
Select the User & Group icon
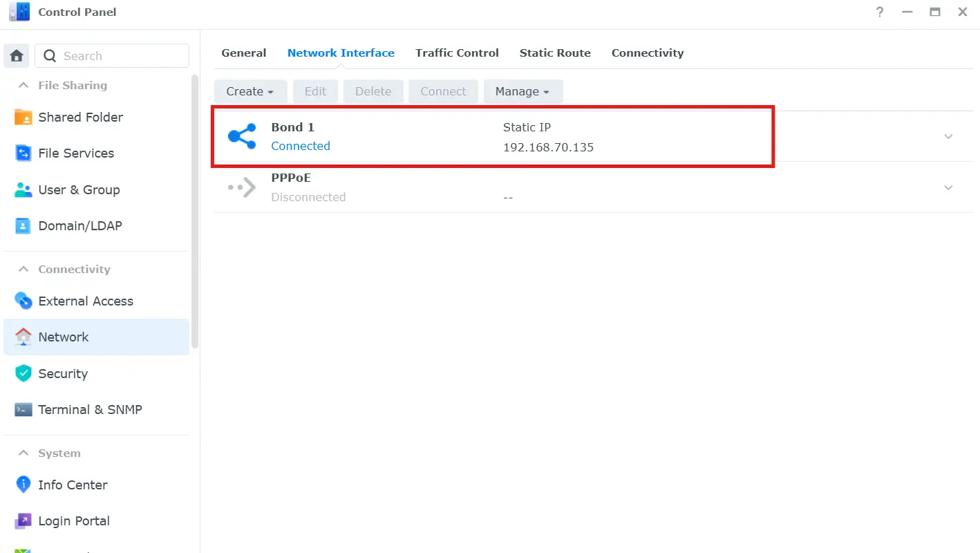point(23,190)
